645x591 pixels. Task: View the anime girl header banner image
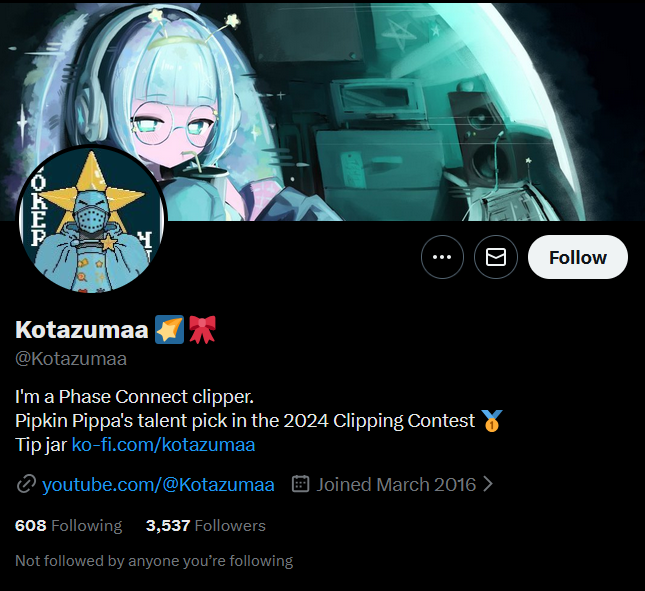[x=322, y=112]
